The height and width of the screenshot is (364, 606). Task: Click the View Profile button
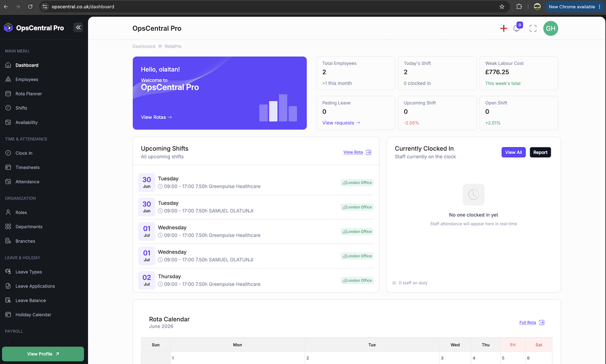tap(43, 354)
